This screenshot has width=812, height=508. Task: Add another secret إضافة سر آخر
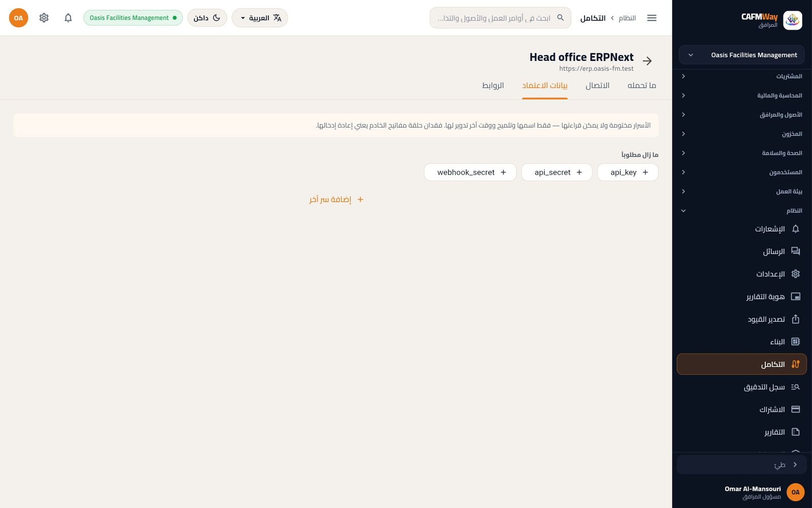pyautogui.click(x=336, y=200)
